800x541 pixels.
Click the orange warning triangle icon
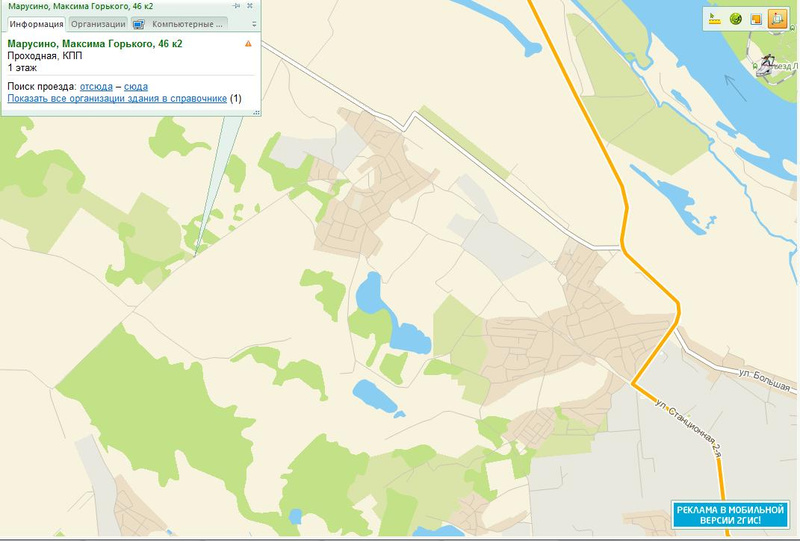(248, 44)
